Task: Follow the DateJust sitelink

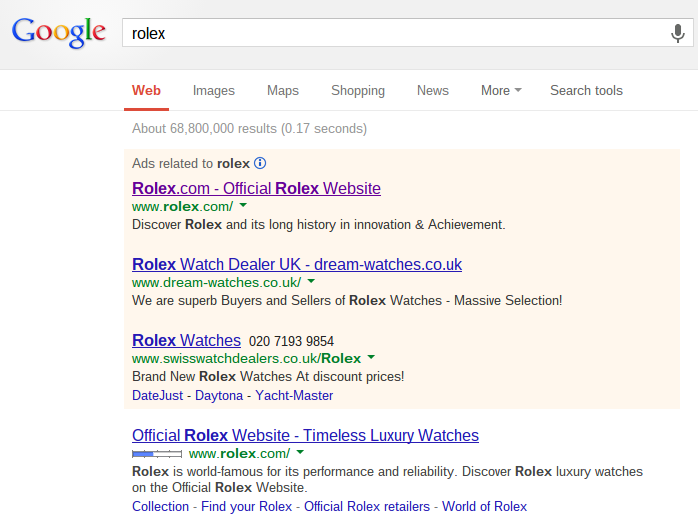Action: coord(158,395)
